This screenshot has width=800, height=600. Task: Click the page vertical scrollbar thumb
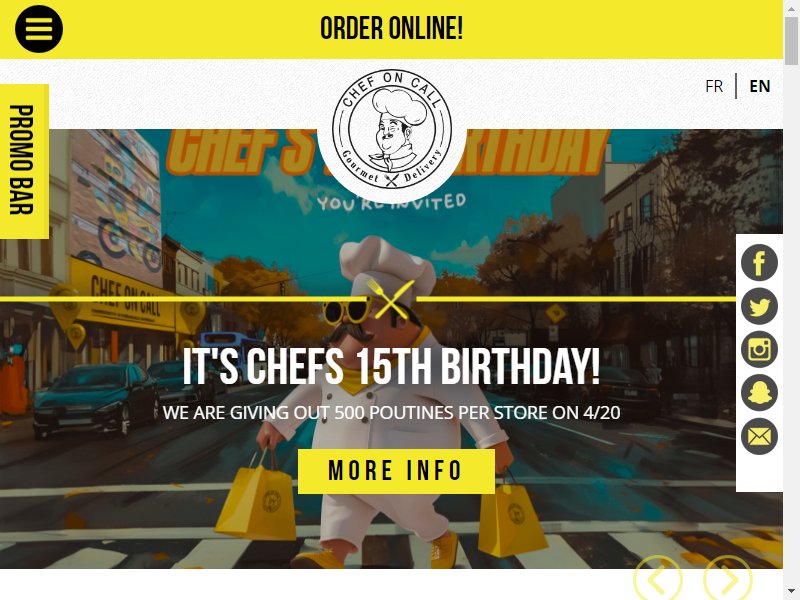(x=791, y=41)
